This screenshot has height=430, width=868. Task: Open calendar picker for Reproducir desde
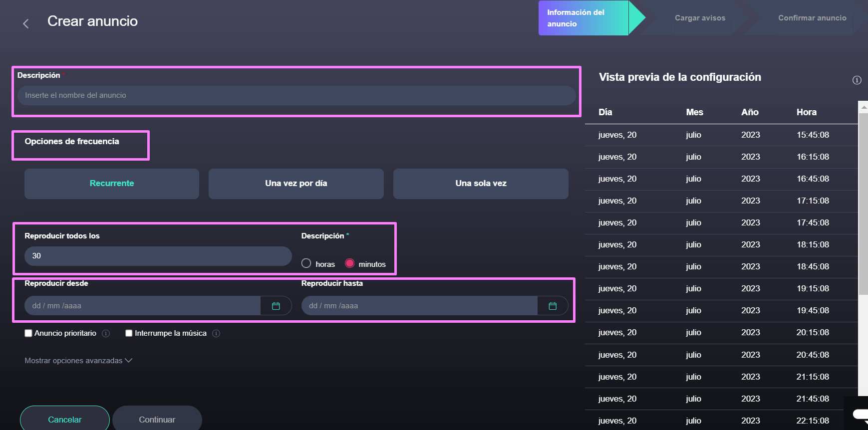coord(276,306)
